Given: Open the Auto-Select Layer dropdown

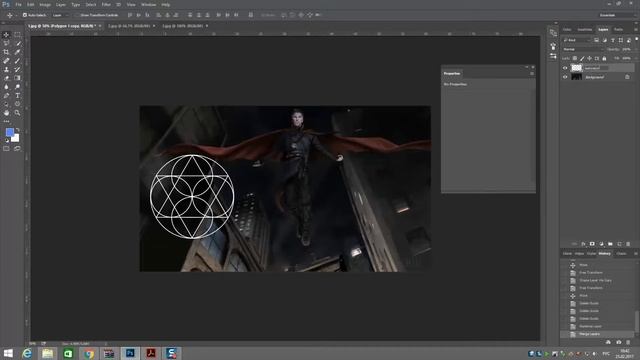Looking at the screenshot, I should [60, 15].
